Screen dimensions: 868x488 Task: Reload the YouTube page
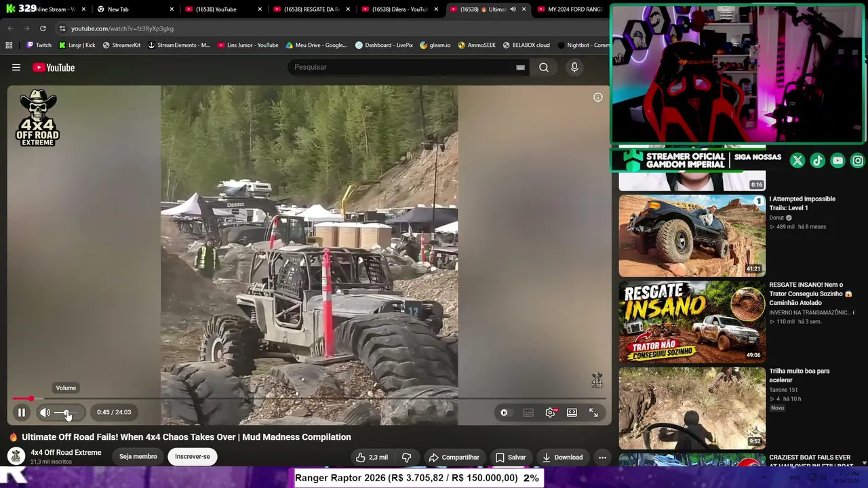[x=43, y=28]
